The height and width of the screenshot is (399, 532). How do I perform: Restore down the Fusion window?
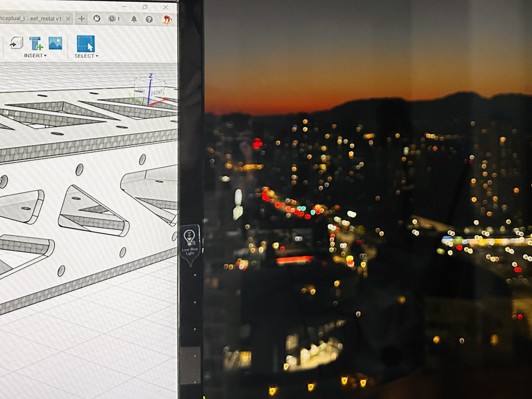click(145, 7)
